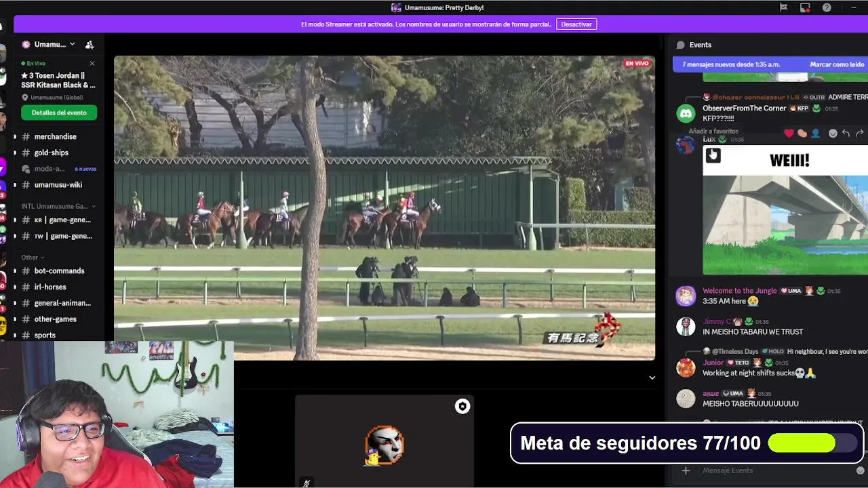The height and width of the screenshot is (488, 868).
Task: Click the hash icon beside irl-horses
Action: coord(26,287)
